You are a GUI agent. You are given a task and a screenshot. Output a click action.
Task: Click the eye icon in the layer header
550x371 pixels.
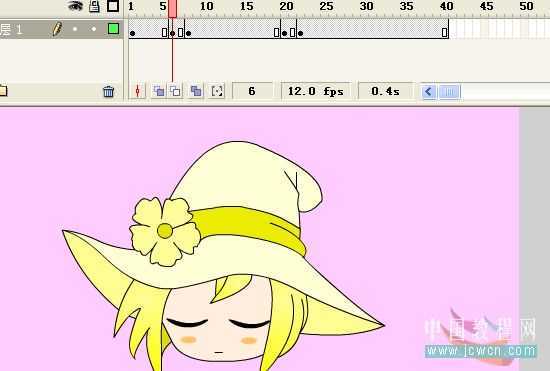pos(75,6)
